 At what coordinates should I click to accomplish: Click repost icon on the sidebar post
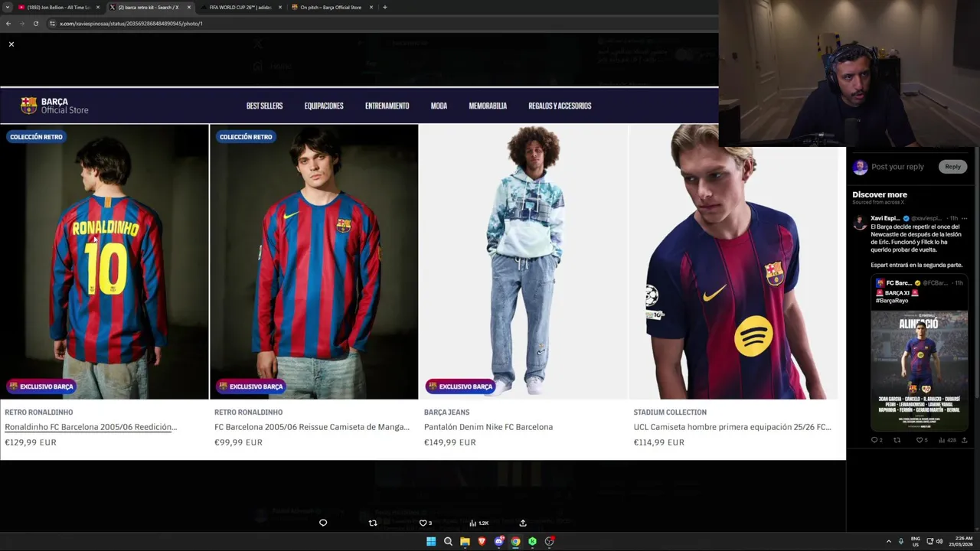tap(897, 440)
